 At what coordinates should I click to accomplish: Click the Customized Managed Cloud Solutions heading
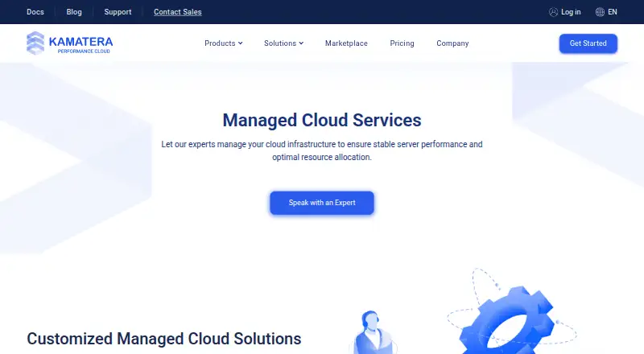pos(164,339)
